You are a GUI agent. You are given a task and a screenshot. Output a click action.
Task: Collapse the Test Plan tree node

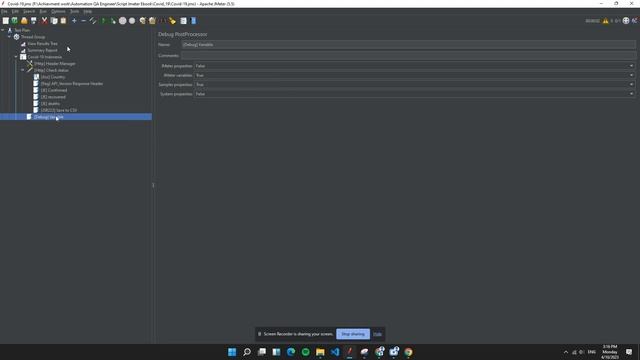coord(3,30)
